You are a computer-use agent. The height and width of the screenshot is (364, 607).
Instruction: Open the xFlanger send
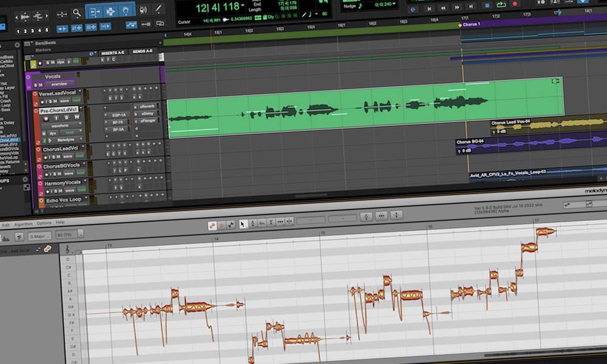pos(149,121)
